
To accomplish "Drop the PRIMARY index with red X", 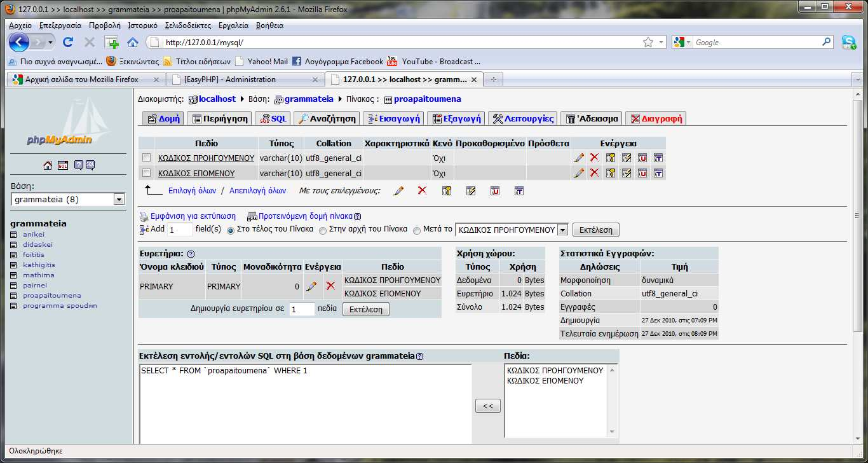I will [x=330, y=286].
